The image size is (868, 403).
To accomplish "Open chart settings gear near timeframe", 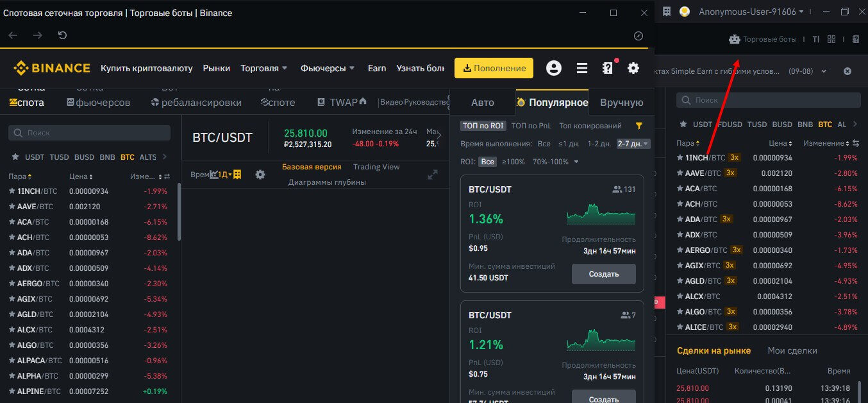I will coord(260,175).
